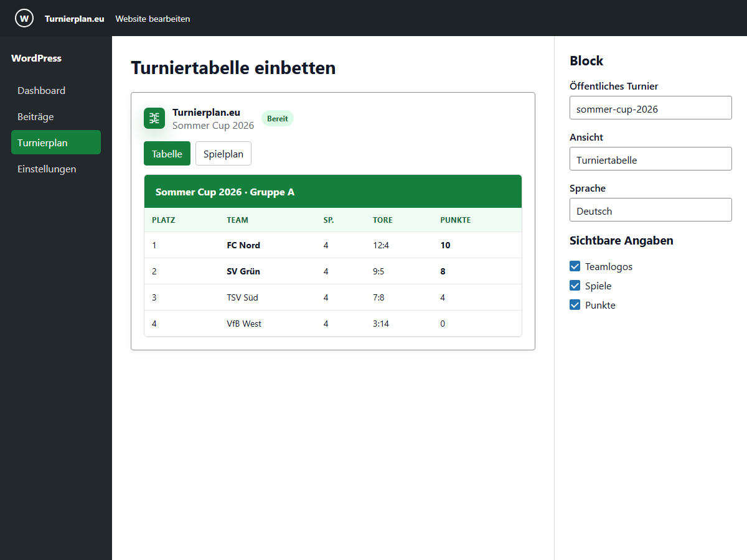The image size is (747, 560).
Task: Click the 7:8 goals value
Action: point(378,297)
